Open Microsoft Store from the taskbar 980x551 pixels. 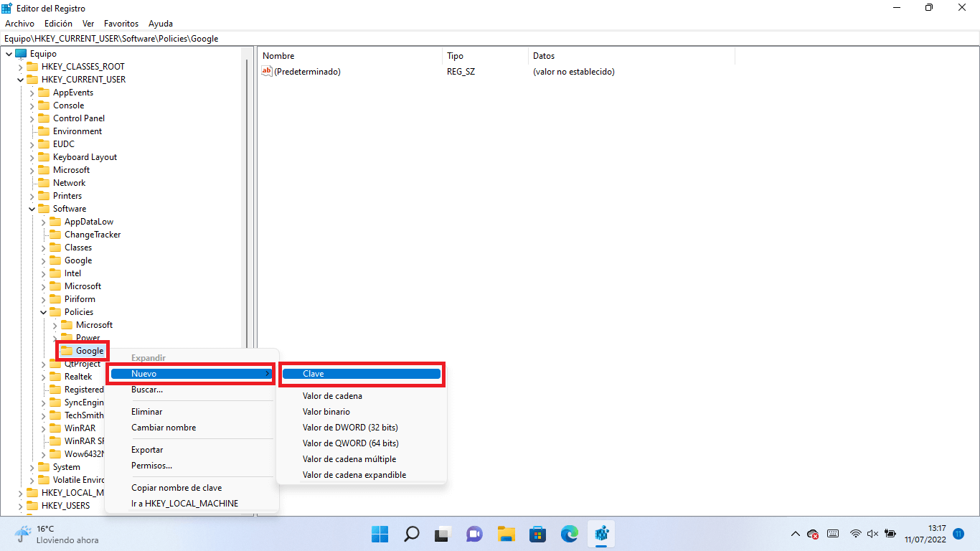pos(538,534)
